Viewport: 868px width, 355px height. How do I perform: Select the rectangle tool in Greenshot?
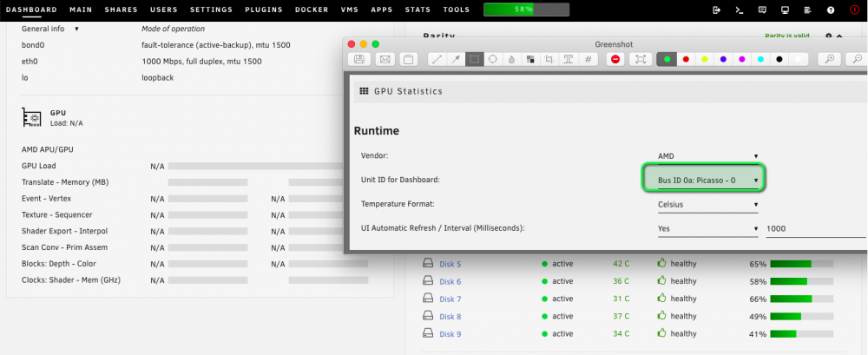pyautogui.click(x=475, y=59)
